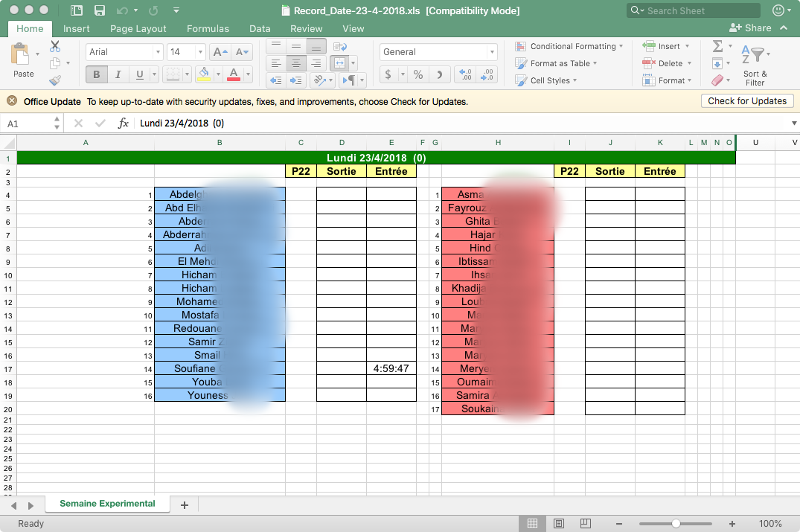Increase font size with larger A icon
Screen dimensions: 800x532
pyautogui.click(x=220, y=52)
